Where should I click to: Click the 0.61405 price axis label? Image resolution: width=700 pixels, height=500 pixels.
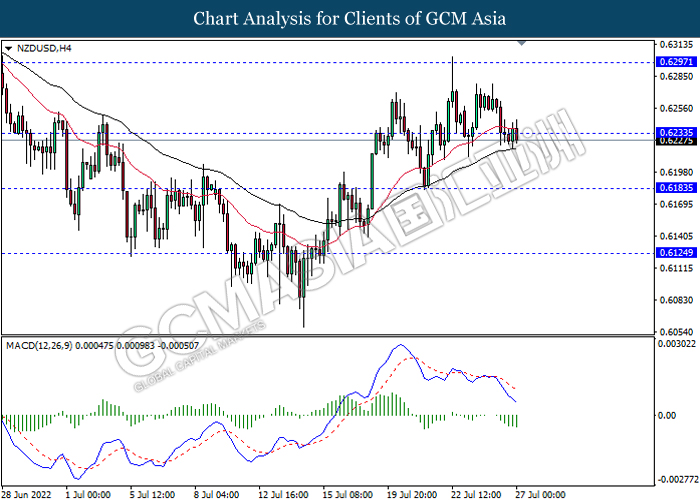coord(677,236)
